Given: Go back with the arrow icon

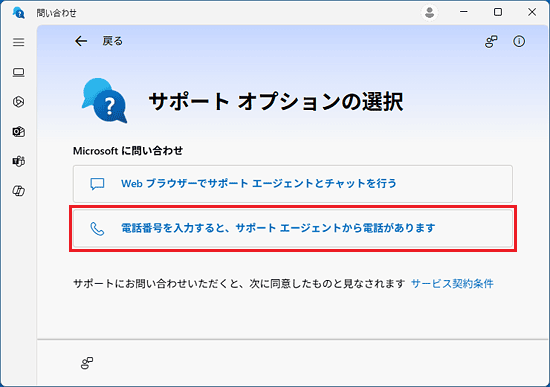Looking at the screenshot, I should 81,41.
